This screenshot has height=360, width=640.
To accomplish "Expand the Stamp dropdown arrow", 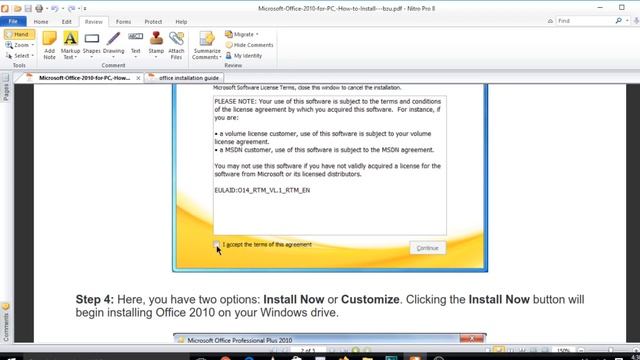I will point(156,57).
